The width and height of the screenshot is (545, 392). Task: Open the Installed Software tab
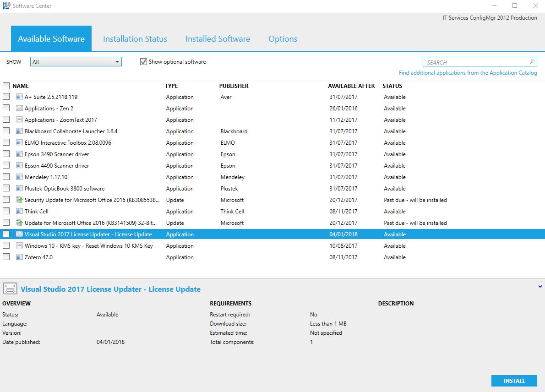coord(218,38)
